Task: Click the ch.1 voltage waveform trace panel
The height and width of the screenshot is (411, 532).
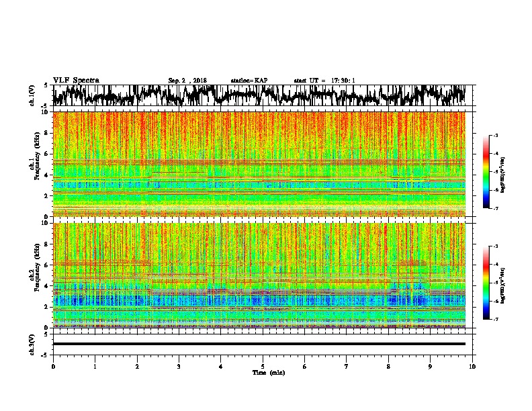Action: [x=262, y=95]
